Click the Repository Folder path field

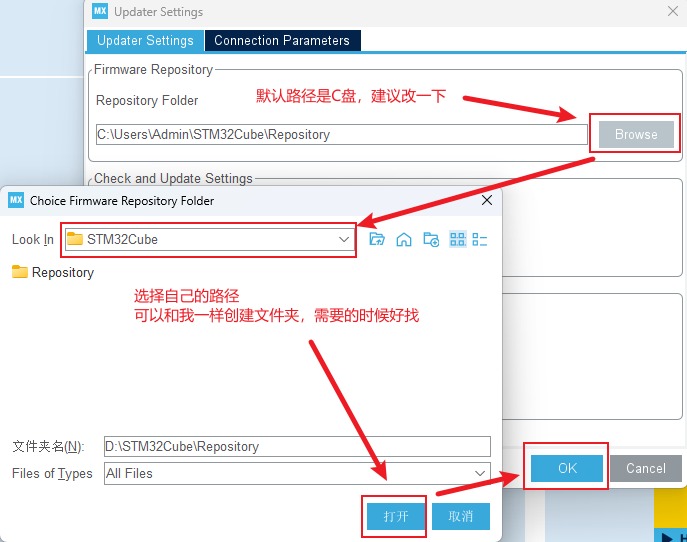(x=342, y=134)
